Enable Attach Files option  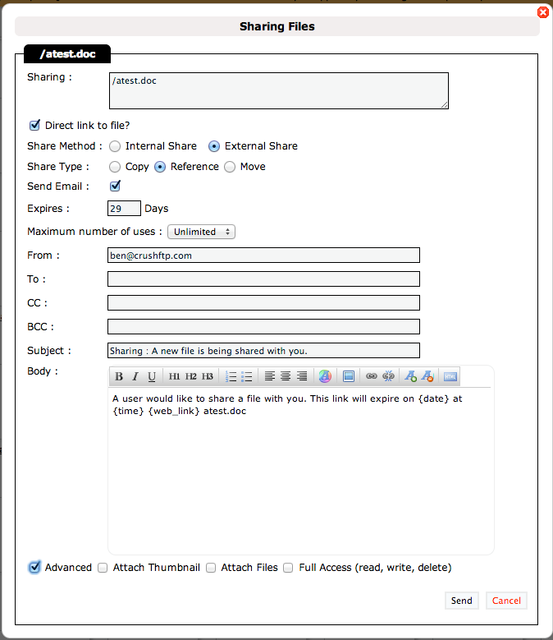211,568
